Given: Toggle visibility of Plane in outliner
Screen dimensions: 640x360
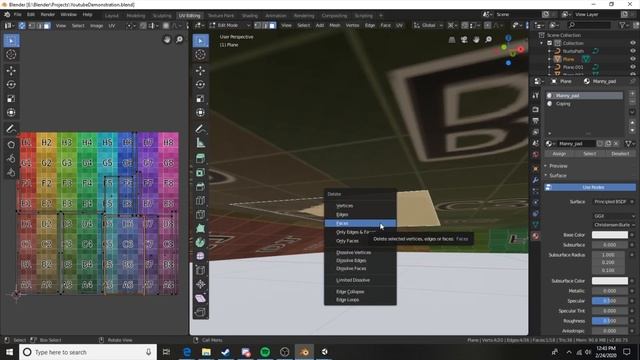Looking at the screenshot, I should pyautogui.click(x=633, y=59).
